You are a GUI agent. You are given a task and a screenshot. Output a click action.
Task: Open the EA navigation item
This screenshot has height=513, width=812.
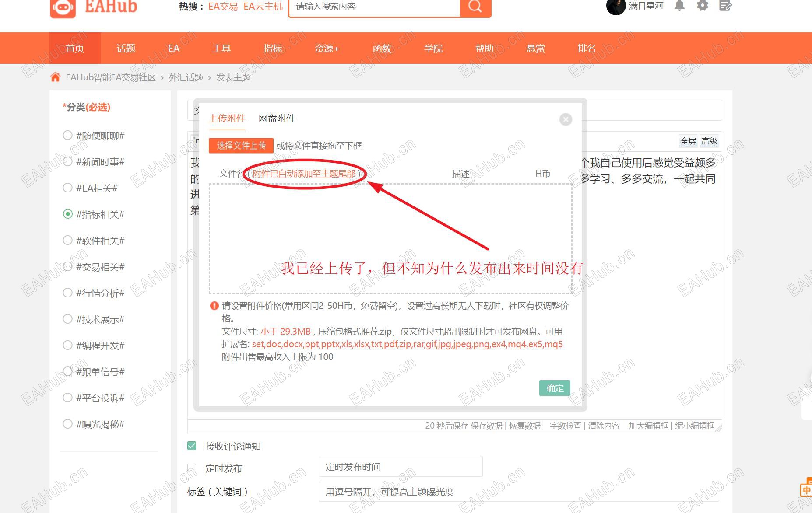(174, 48)
